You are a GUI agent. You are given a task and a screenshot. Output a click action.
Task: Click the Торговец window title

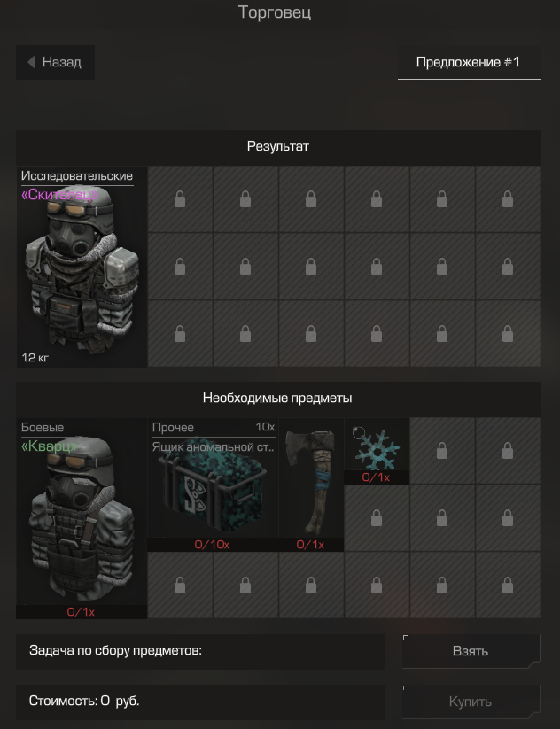tap(275, 12)
